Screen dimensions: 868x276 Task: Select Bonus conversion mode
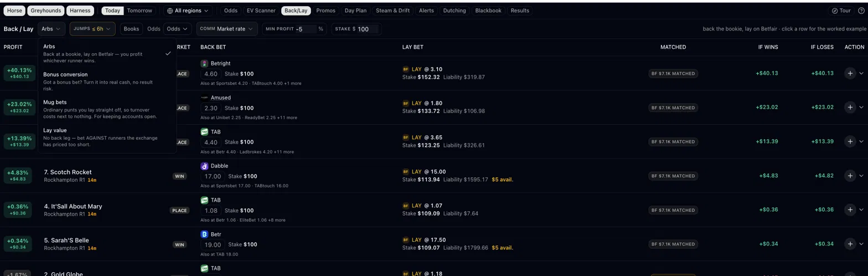107,81
